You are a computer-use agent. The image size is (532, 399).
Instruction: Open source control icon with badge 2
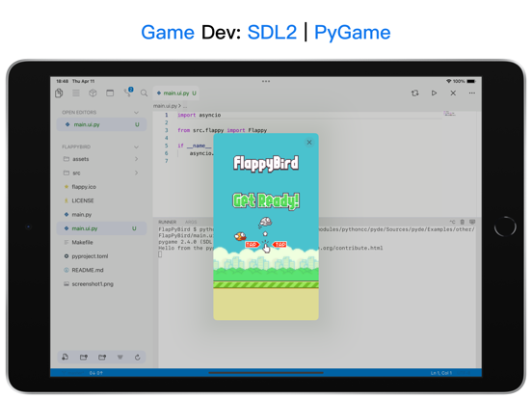128,92
